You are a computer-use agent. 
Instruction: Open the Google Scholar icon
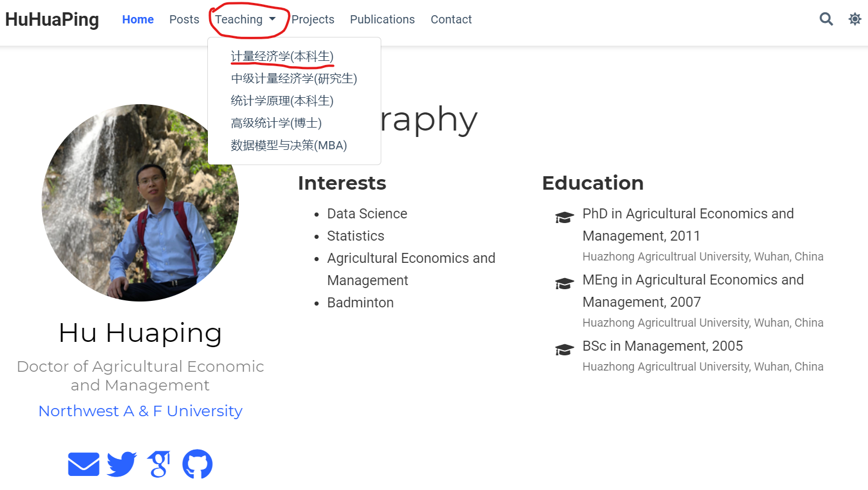(x=159, y=464)
